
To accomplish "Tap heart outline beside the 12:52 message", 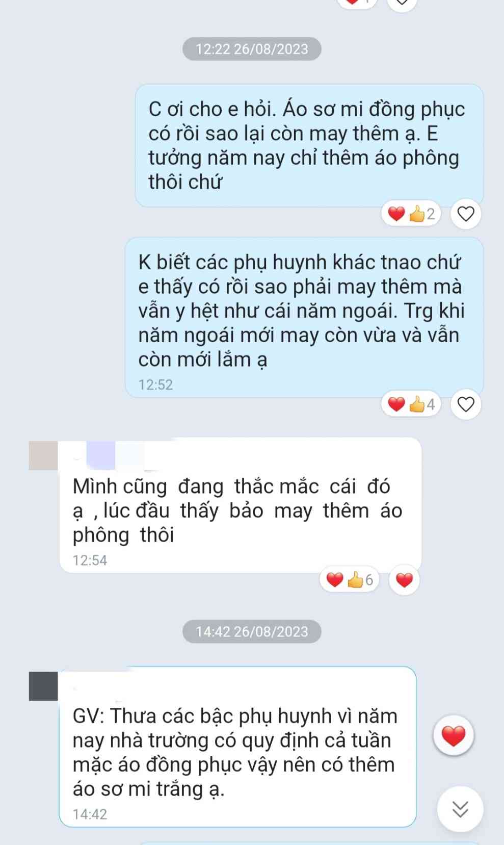I will click(466, 404).
